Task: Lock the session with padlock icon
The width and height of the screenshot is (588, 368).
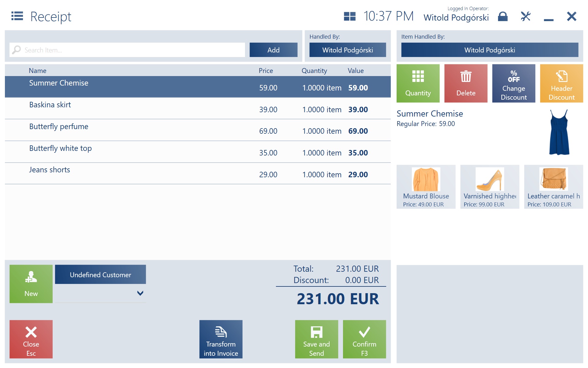Action: point(503,16)
